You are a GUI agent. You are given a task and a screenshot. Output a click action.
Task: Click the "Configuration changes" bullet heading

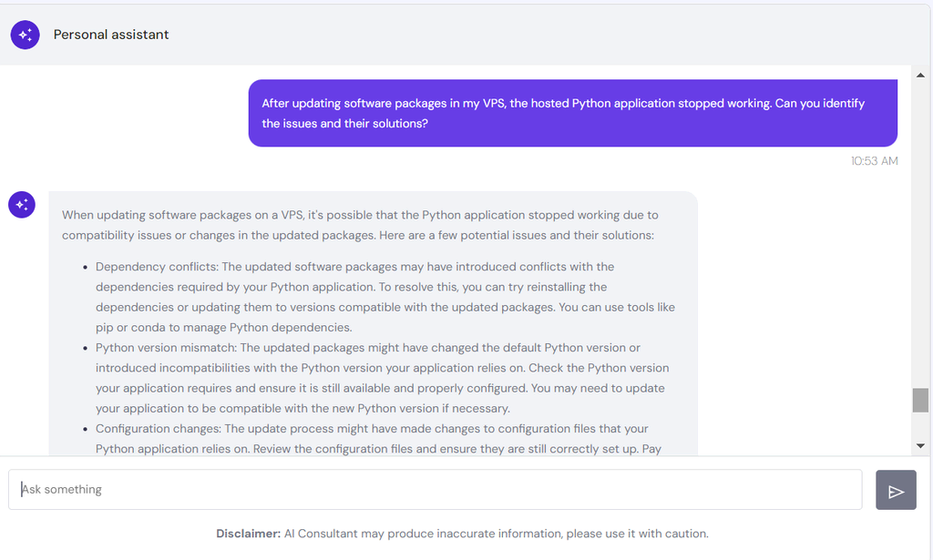[x=159, y=429]
